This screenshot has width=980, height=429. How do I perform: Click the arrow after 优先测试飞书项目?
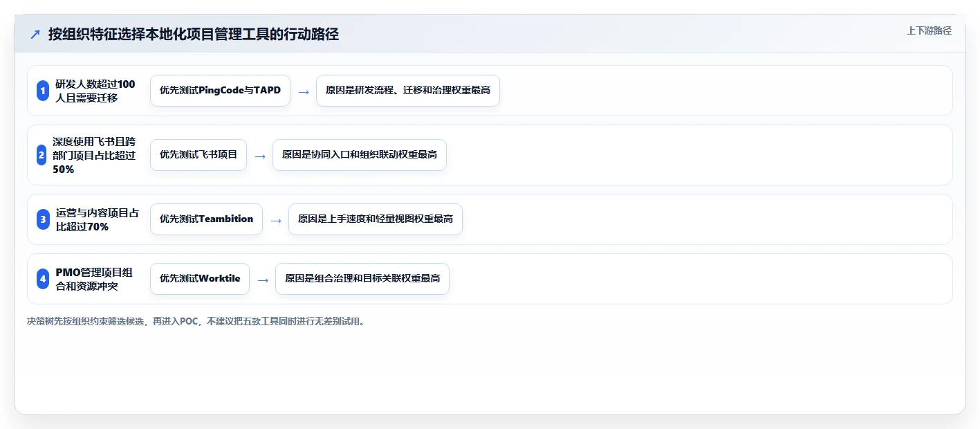pyautogui.click(x=260, y=156)
